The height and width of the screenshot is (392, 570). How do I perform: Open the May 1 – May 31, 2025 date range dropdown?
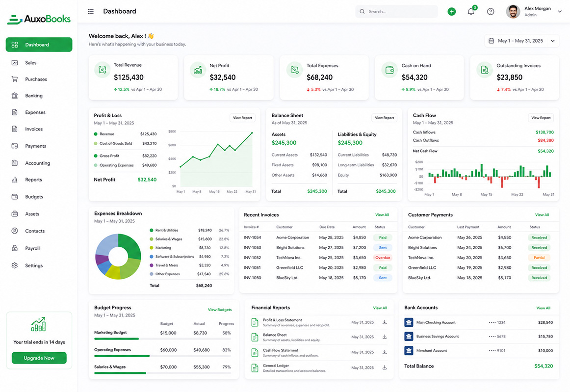click(x=521, y=41)
